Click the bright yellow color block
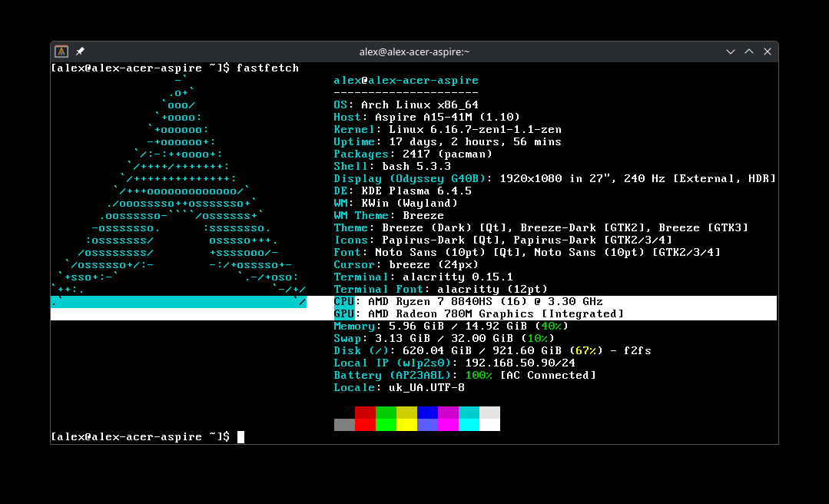Viewport: 829px width, 504px height. tap(406, 425)
